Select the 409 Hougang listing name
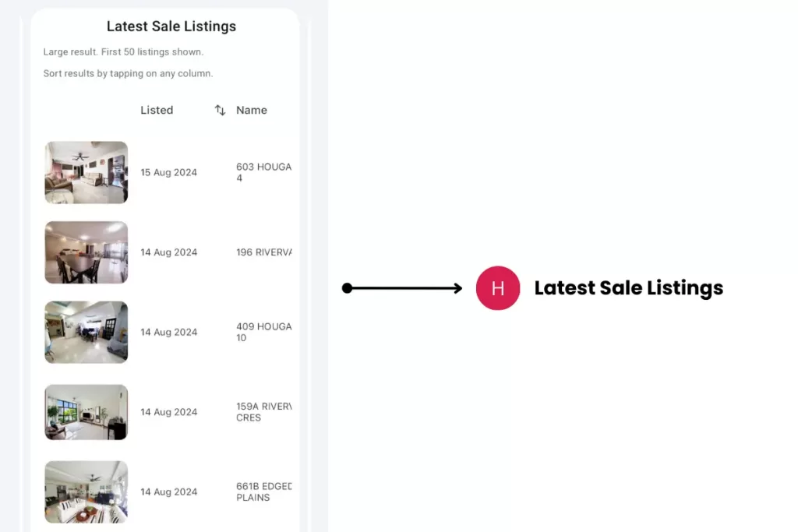The width and height of the screenshot is (798, 532). coord(263,333)
